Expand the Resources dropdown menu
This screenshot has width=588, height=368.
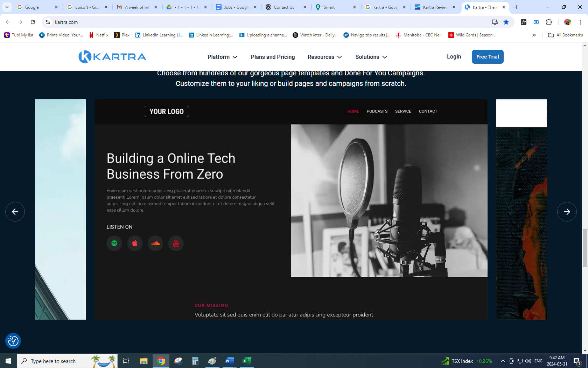click(324, 57)
